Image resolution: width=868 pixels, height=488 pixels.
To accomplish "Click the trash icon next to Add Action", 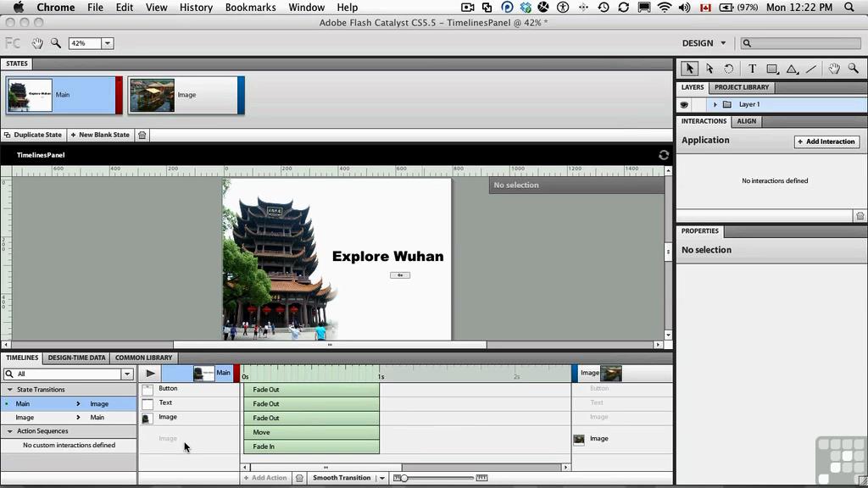I will [x=299, y=478].
